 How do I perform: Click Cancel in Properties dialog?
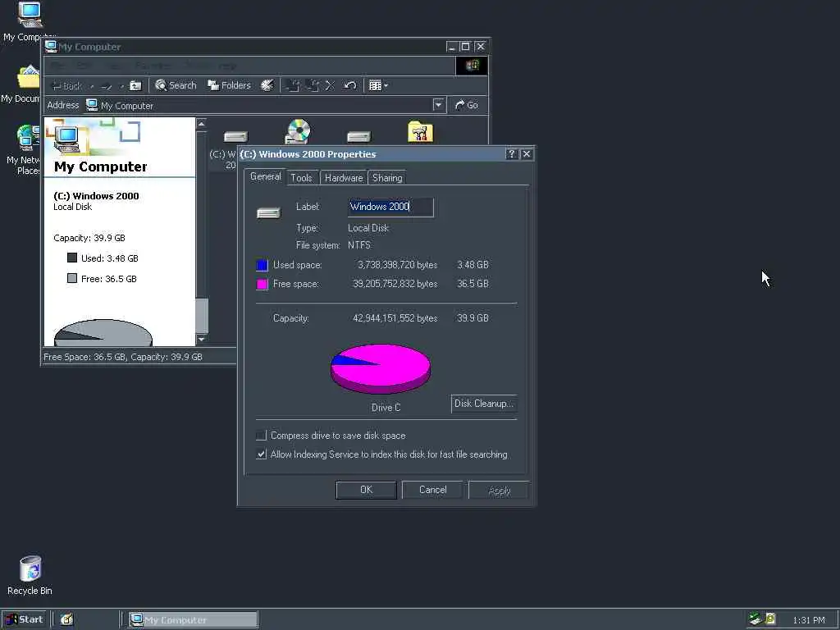(433, 490)
